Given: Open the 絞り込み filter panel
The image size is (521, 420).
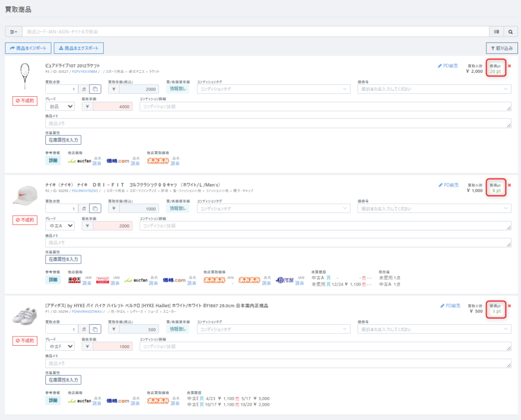Looking at the screenshot, I should point(502,48).
